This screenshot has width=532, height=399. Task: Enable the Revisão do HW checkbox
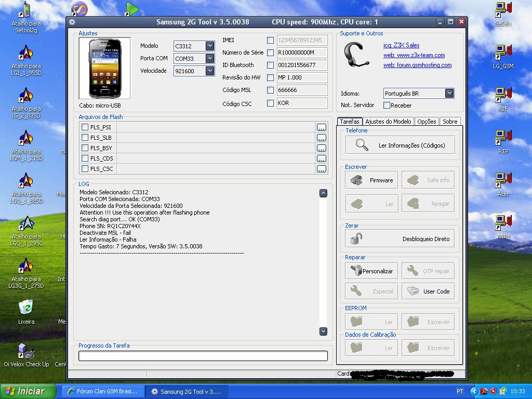[270, 78]
